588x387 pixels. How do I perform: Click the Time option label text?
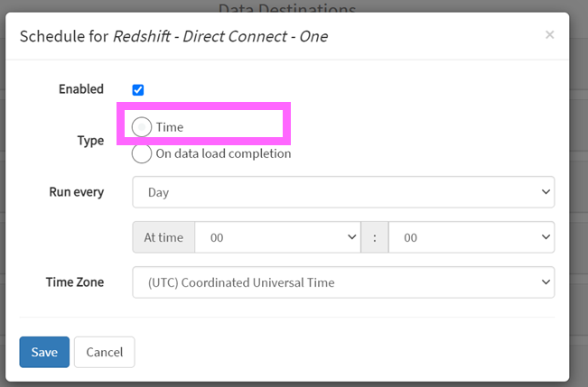[x=170, y=127]
